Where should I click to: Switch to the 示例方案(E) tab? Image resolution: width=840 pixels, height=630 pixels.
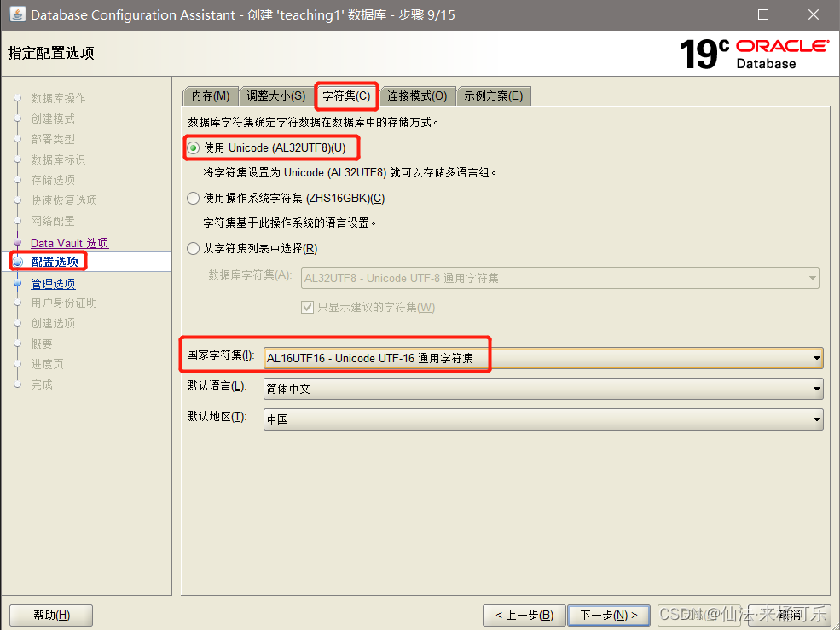(493, 95)
